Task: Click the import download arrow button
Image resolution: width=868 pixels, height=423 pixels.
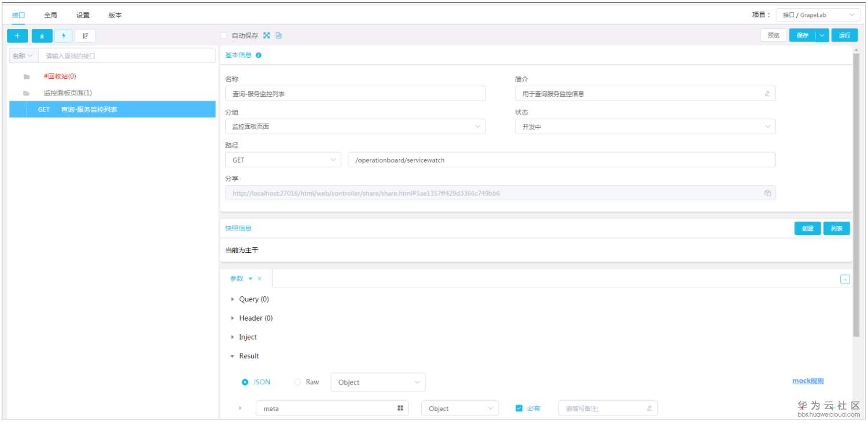Action: click(42, 36)
